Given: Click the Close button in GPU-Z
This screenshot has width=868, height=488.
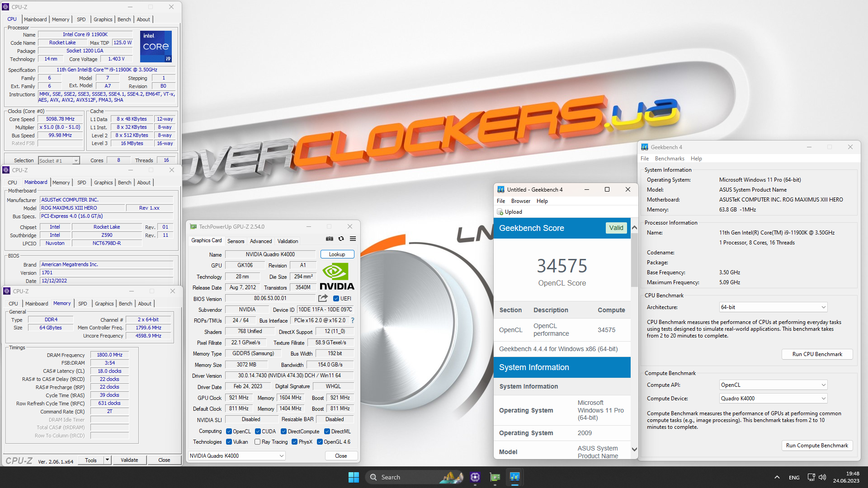Looking at the screenshot, I should click(x=341, y=456).
